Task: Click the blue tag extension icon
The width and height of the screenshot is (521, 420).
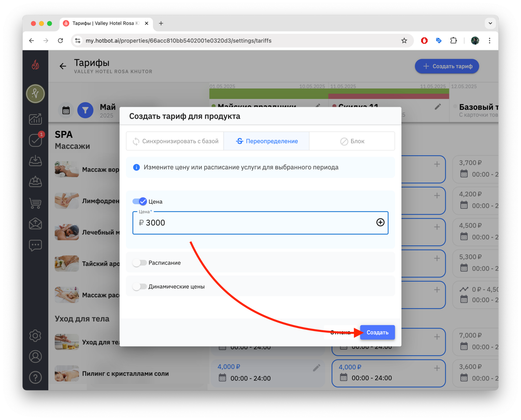Action: [439, 41]
